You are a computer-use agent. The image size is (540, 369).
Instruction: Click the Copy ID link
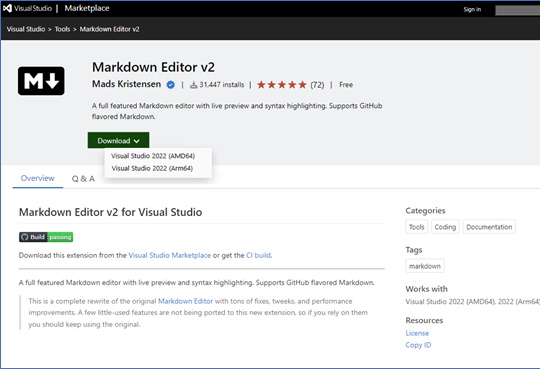coord(418,345)
